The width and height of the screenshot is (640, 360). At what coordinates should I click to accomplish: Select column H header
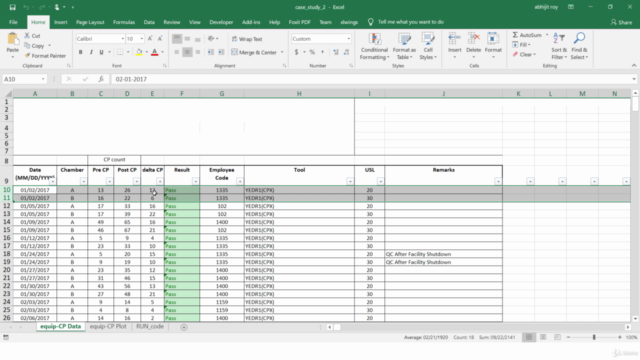coord(299,94)
